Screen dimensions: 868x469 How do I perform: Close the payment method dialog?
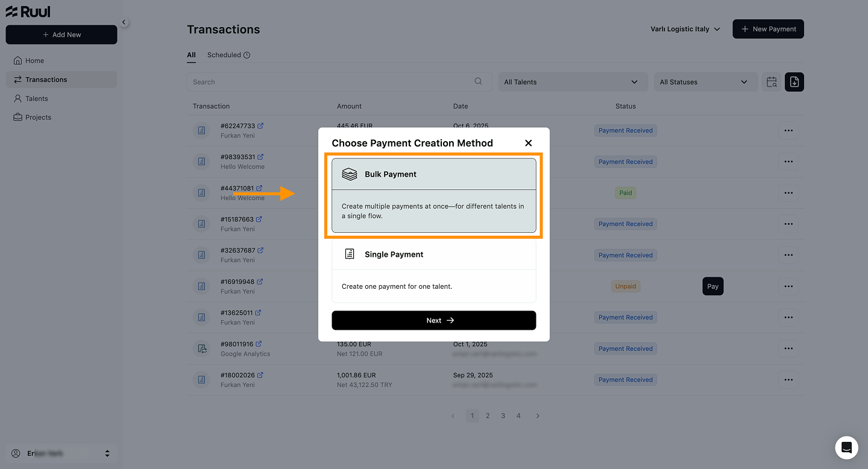point(528,143)
